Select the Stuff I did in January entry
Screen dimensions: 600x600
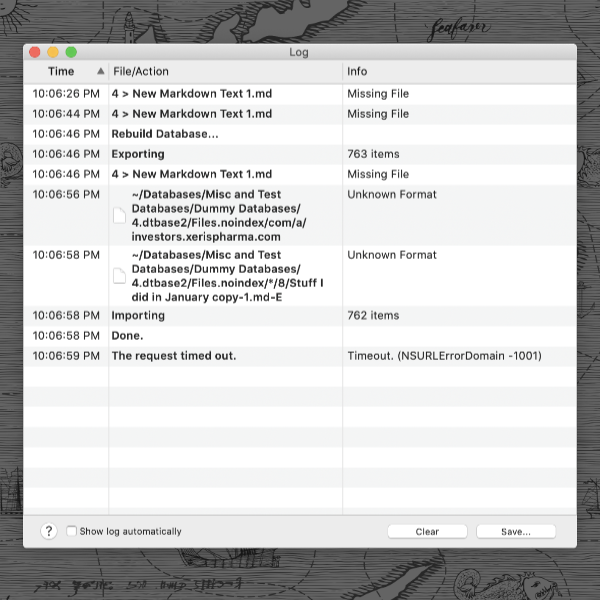227,276
